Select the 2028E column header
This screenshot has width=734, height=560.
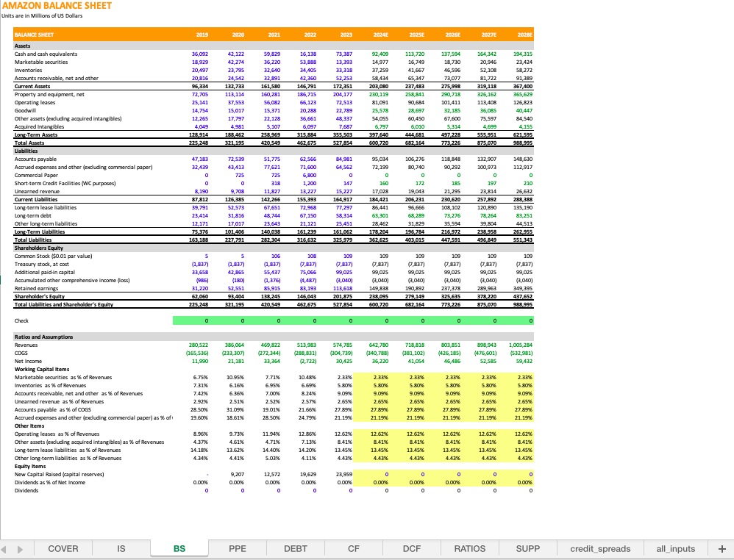(x=524, y=35)
